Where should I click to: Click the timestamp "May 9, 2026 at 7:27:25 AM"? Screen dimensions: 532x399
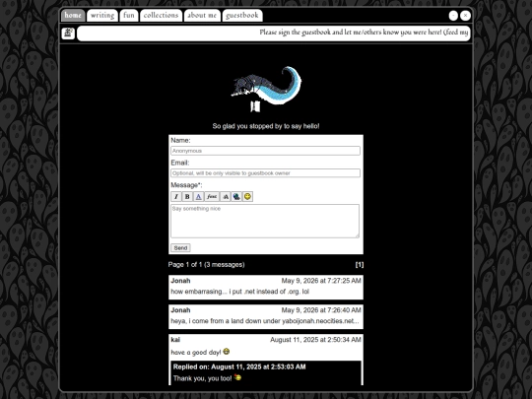pyautogui.click(x=321, y=281)
